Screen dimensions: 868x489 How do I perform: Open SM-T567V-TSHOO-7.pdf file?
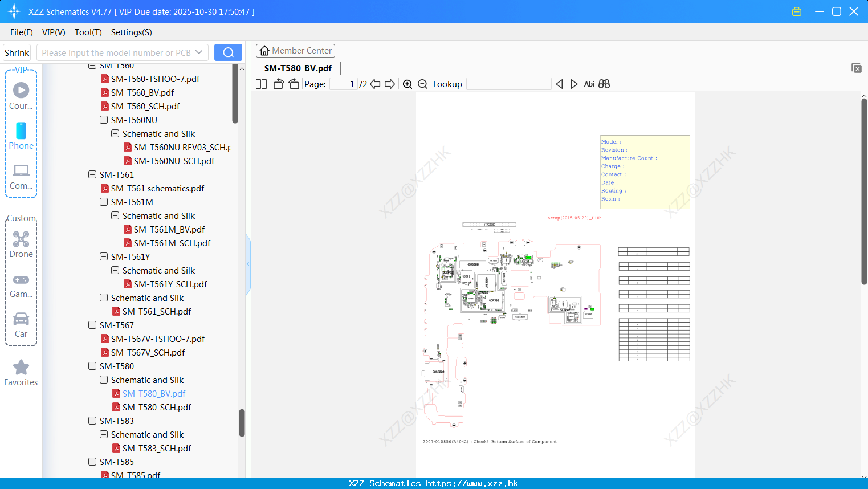(158, 339)
